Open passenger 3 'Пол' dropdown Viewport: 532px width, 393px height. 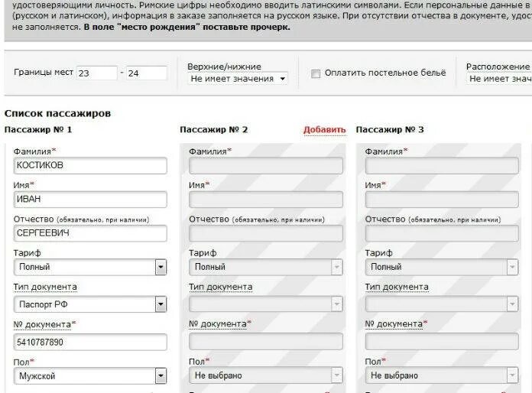pyautogui.click(x=442, y=375)
